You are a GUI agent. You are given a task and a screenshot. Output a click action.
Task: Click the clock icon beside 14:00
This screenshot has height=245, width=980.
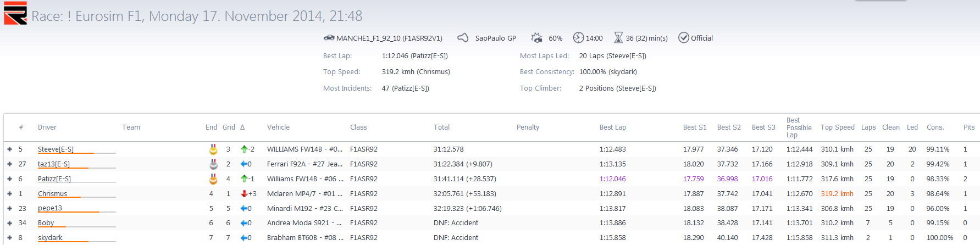pos(578,37)
